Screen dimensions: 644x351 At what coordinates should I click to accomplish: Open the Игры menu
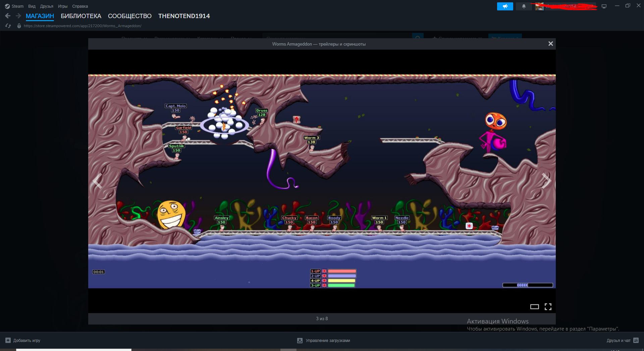click(63, 6)
